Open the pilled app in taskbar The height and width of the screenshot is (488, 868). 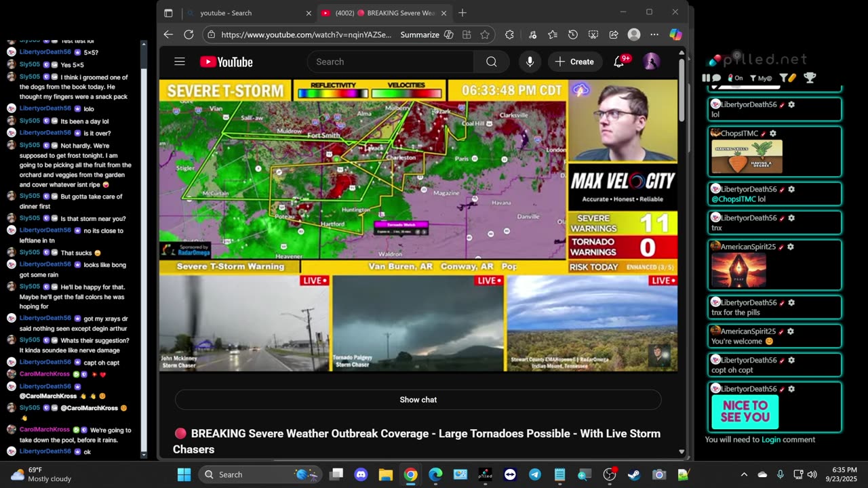tap(485, 474)
